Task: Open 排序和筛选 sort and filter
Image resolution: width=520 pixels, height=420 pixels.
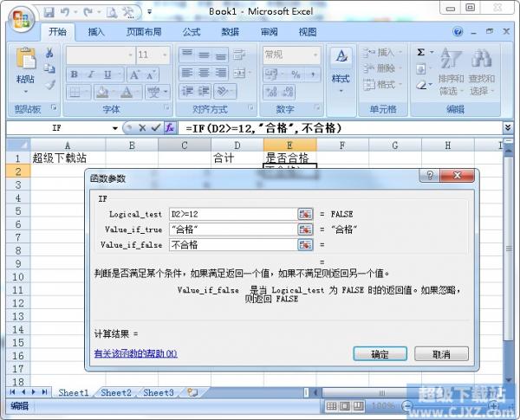Action: tap(451, 71)
